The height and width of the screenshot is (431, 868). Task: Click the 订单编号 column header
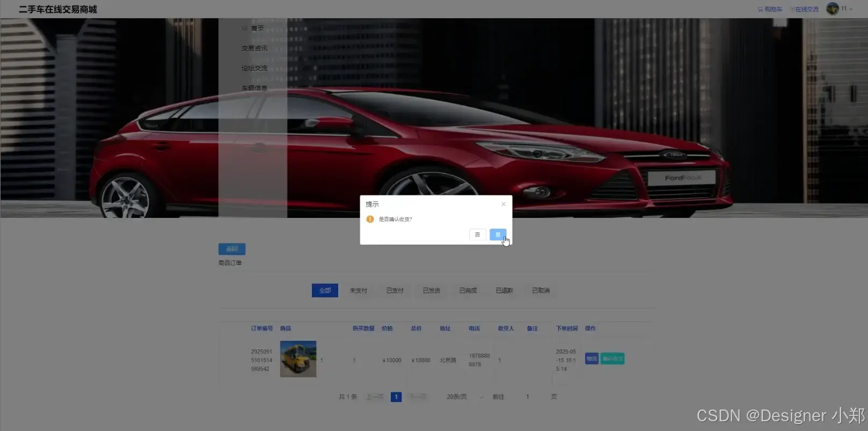262,328
